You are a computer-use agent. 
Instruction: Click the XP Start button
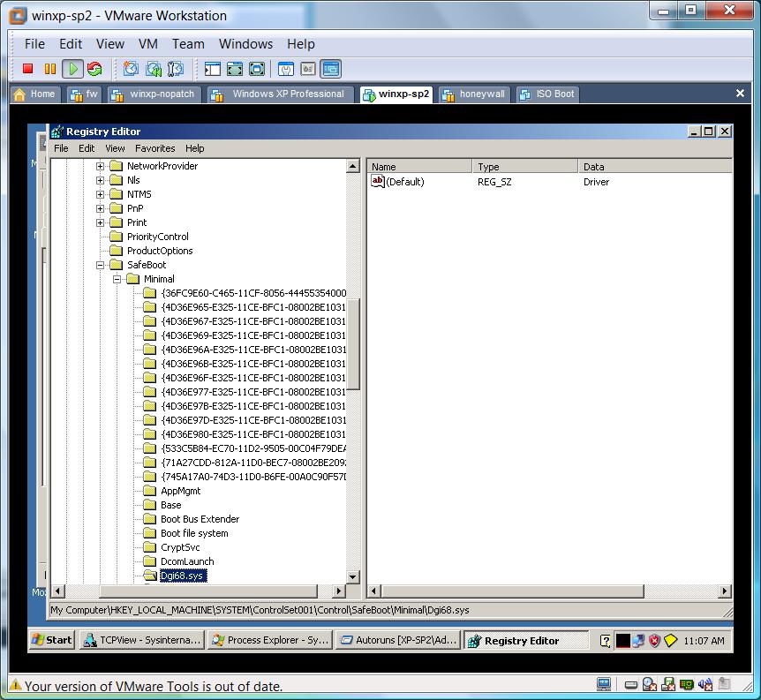pyautogui.click(x=52, y=640)
